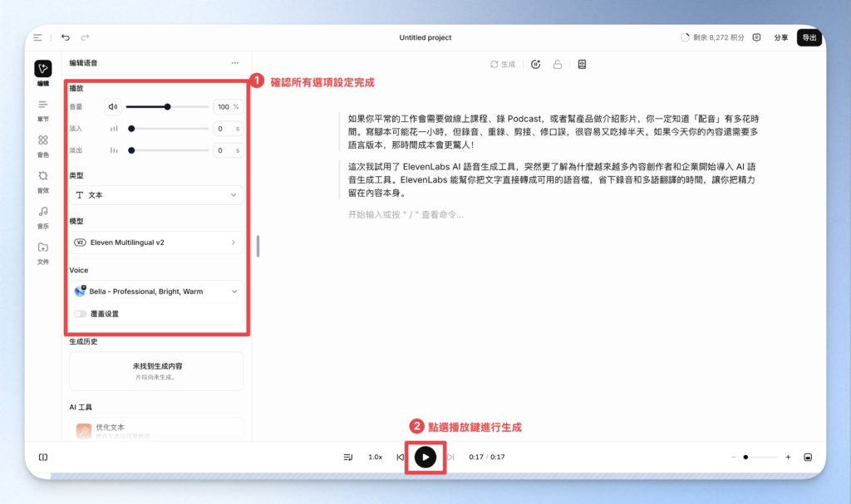Screen dimensions: 851x504
Task: Click the zoom out minus icon
Action: pyautogui.click(x=734, y=458)
